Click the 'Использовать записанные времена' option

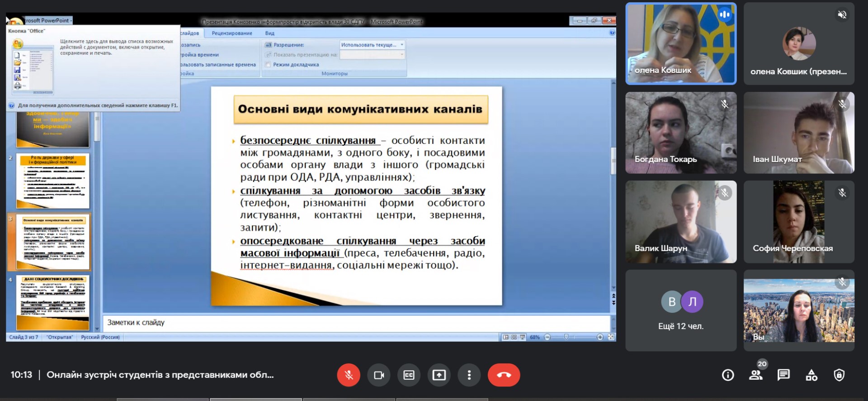pyautogui.click(x=218, y=65)
